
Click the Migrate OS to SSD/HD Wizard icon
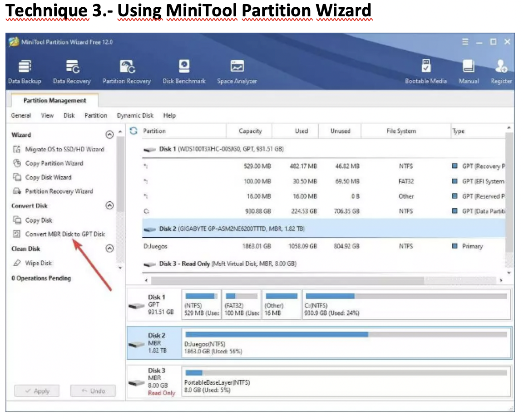click(x=17, y=149)
